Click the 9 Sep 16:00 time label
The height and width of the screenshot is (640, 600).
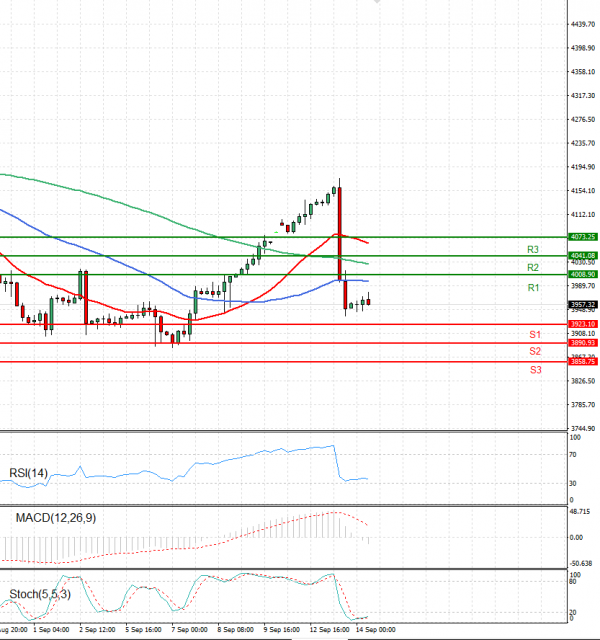click(282, 630)
